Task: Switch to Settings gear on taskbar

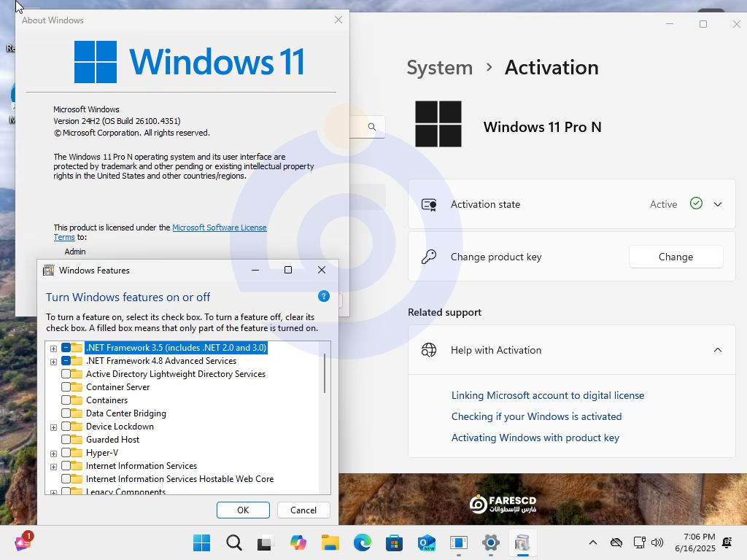Action: 491,542
